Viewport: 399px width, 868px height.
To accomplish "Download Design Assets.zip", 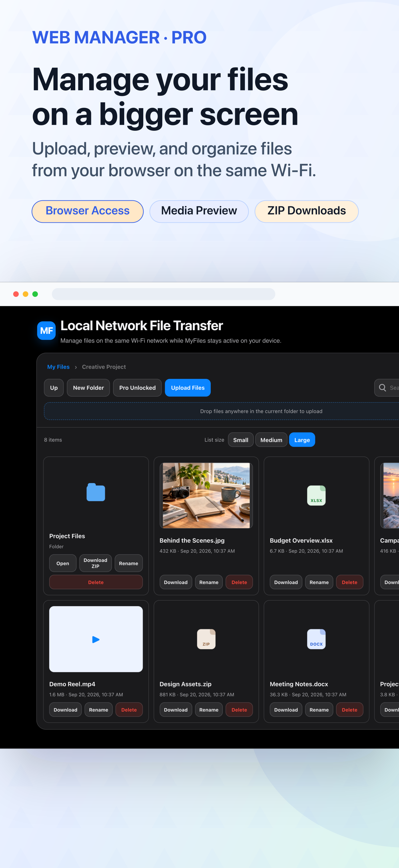I will (176, 709).
